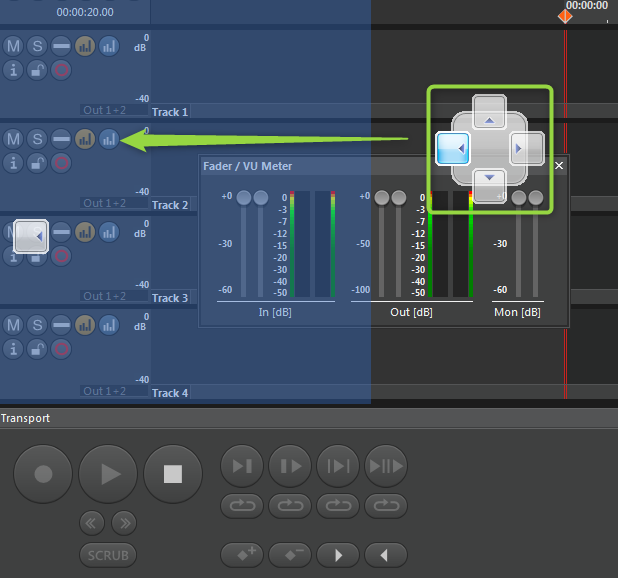
Task: Dock panel to top using up arrow
Action: 489,113
